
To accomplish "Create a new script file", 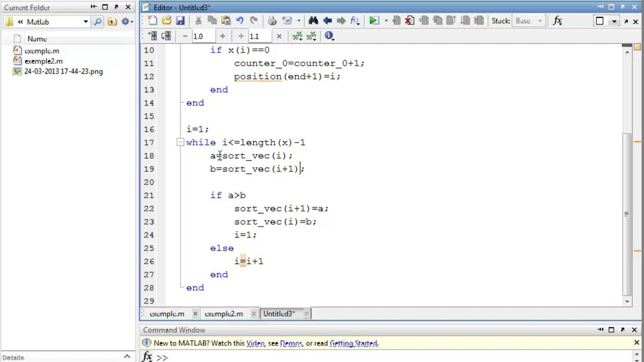I will (x=153, y=21).
